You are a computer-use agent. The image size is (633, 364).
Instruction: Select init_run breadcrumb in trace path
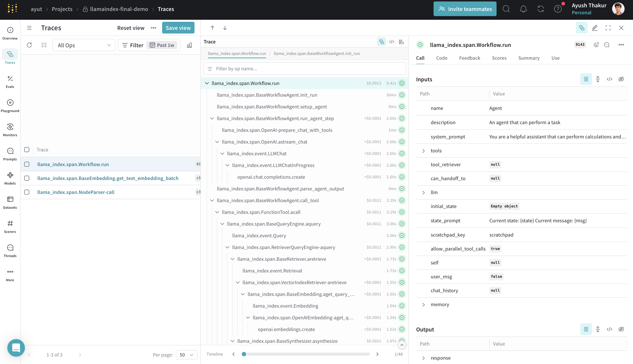tap(317, 53)
